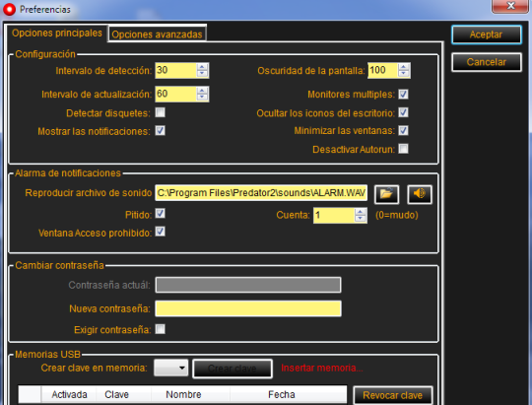
Task: Select the Opciones principales tab
Action: pos(57,33)
